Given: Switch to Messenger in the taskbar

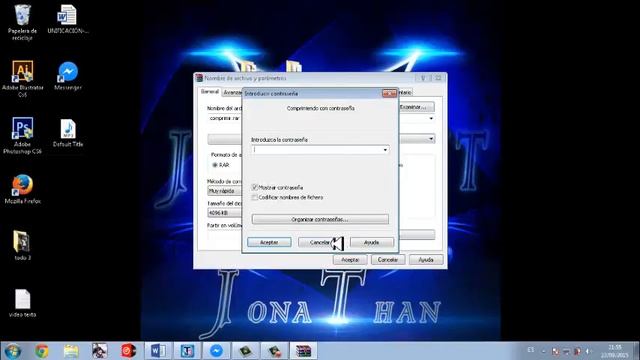Looking at the screenshot, I should pyautogui.click(x=216, y=351).
